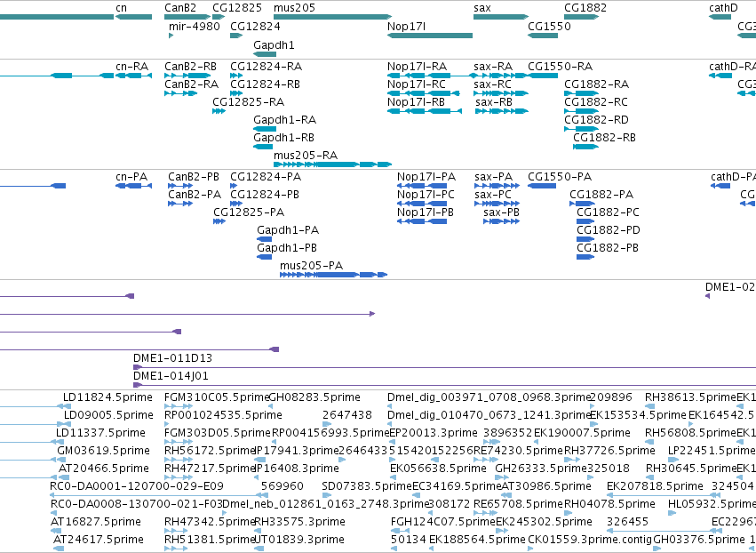
Task: Select the CanB2-PA protein label
Action: tap(195, 195)
